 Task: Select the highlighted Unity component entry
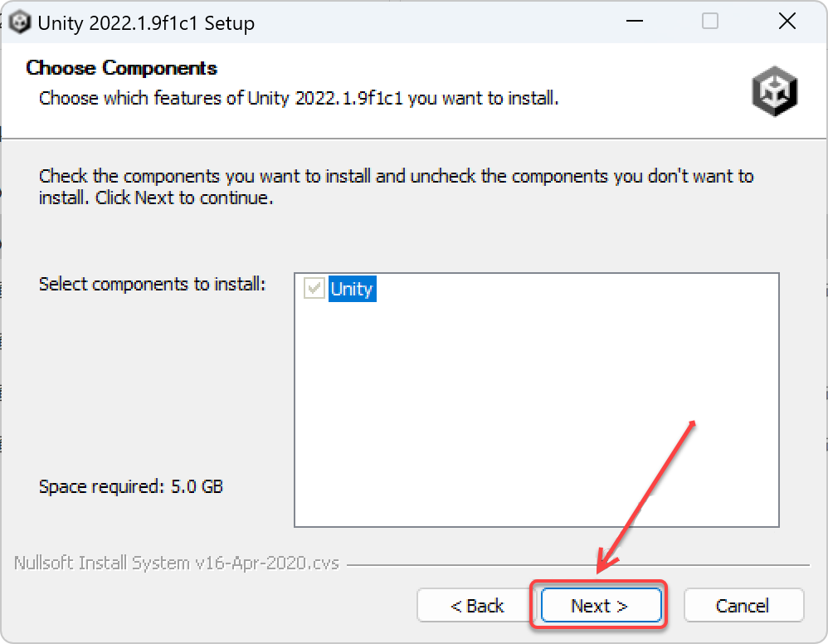[352, 289]
